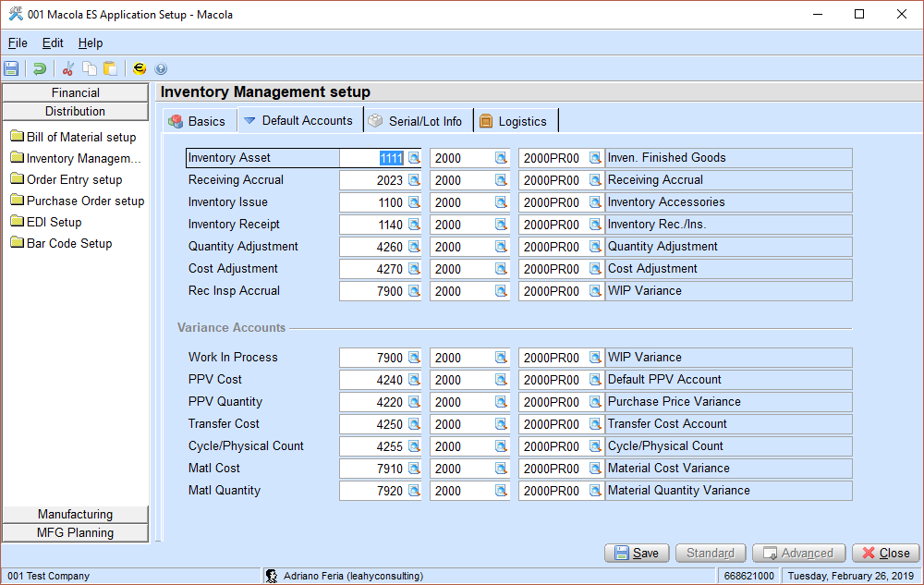Click the Inven. Finished Goods description text
Screen dimensions: 924x585
pos(666,158)
